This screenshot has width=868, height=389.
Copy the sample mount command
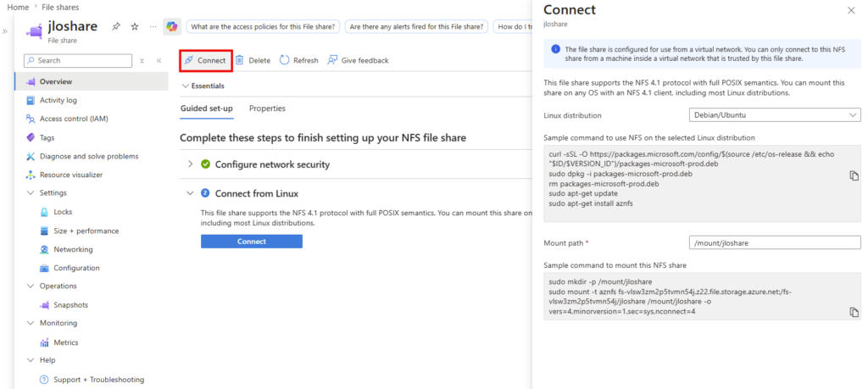(x=854, y=312)
